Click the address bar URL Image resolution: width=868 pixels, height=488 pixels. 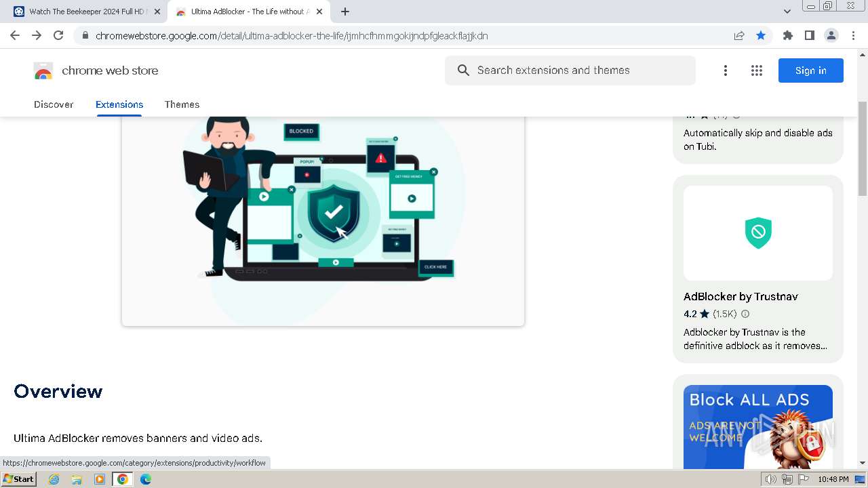pos(292,36)
